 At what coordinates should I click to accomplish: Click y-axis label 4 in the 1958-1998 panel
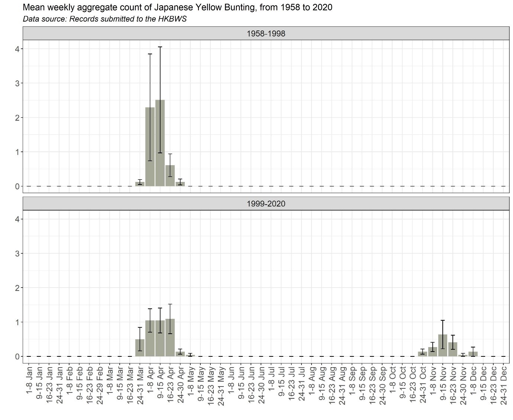17,49
